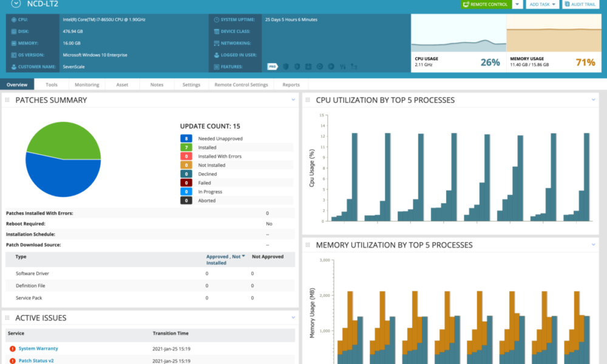This screenshot has width=607, height=364.
Task: Click blue Needed Unapproved count swatch
Action: click(186, 138)
